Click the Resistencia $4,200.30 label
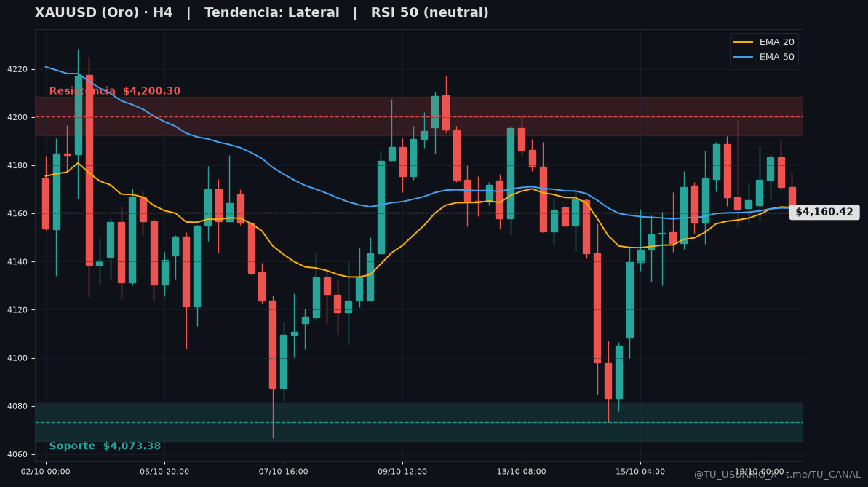This screenshot has height=487, width=868. pos(114,91)
